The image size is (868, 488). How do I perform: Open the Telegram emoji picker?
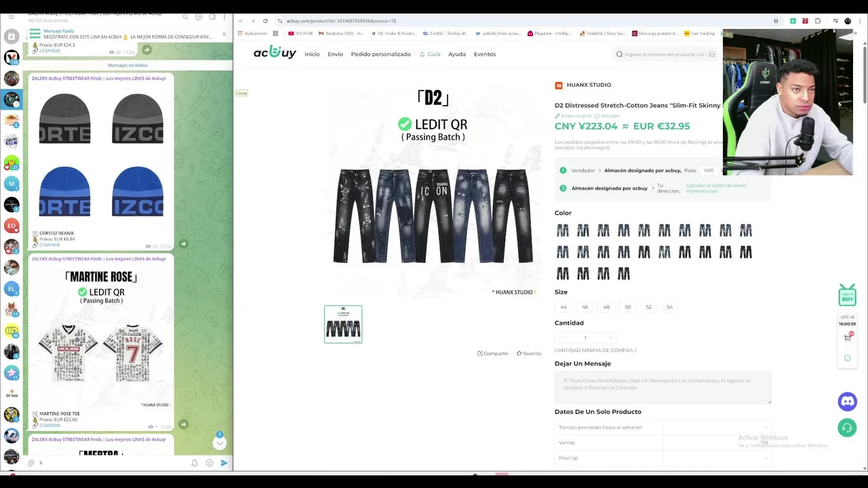click(x=210, y=463)
